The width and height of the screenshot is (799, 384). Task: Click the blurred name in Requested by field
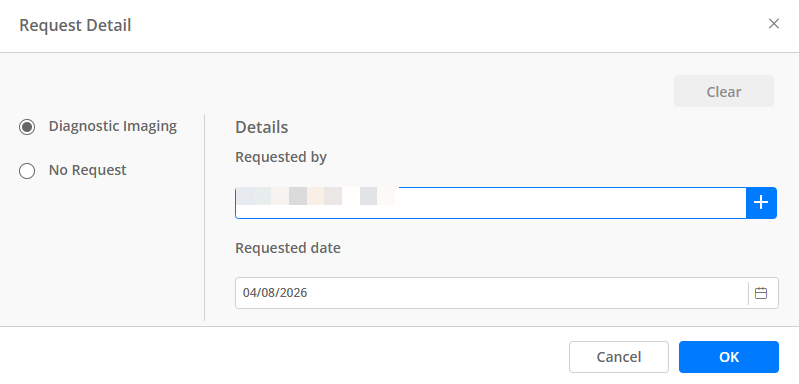pyautogui.click(x=316, y=196)
